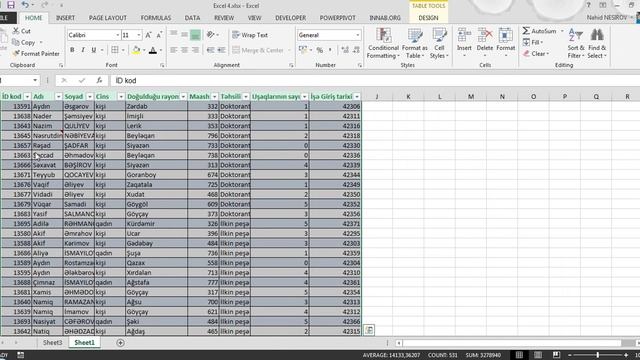
Task: Click the Undo arrow icon
Action: coord(25,5)
